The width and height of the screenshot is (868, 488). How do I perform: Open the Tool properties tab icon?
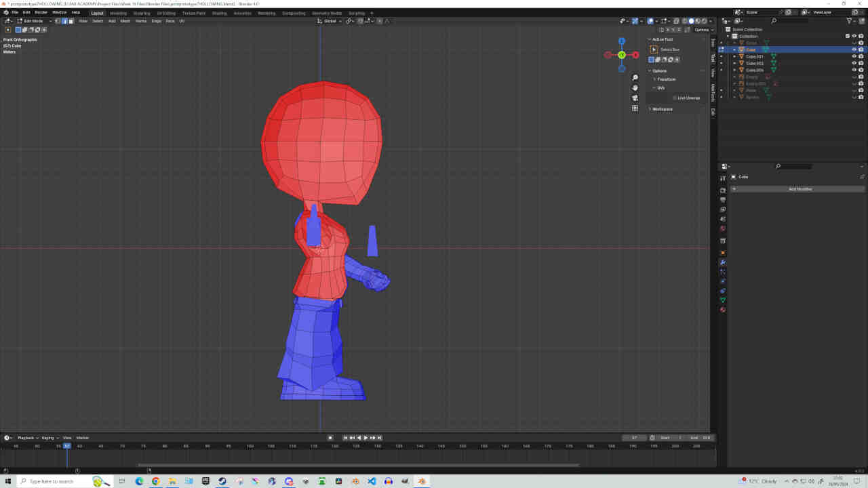[723, 178]
